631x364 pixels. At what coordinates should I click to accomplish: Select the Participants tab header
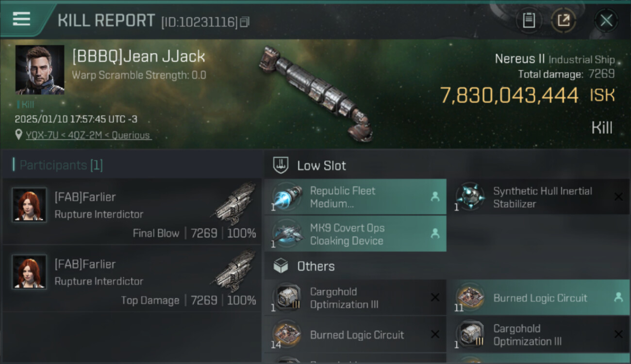[58, 165]
